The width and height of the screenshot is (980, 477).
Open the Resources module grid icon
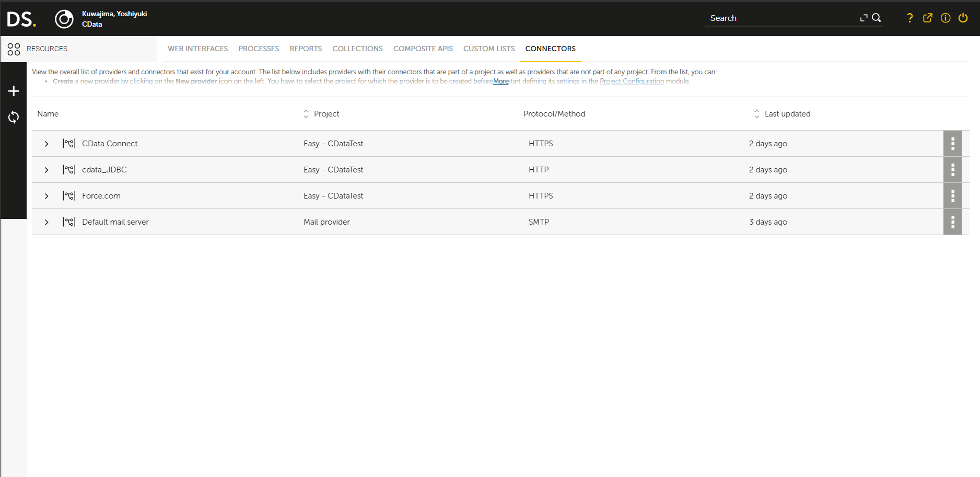point(14,49)
